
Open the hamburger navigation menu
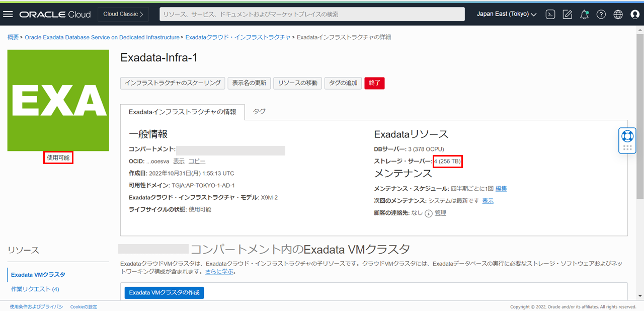[x=8, y=14]
